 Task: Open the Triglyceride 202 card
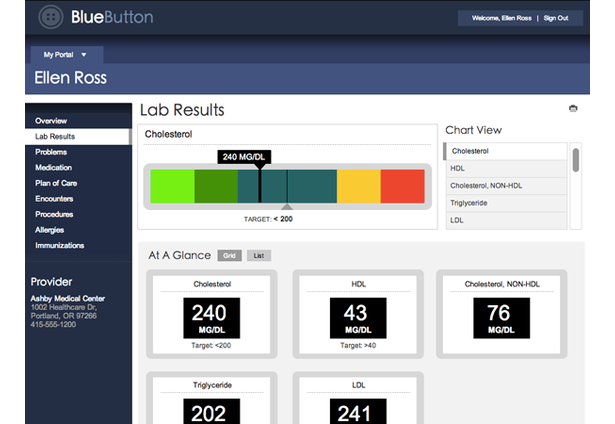click(212, 398)
